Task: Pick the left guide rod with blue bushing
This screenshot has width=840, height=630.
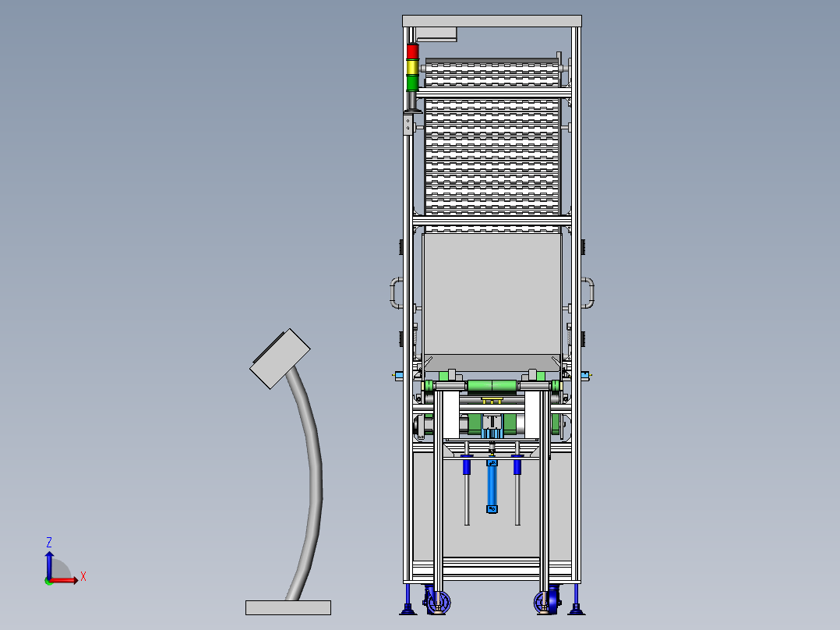Action: click(x=467, y=485)
